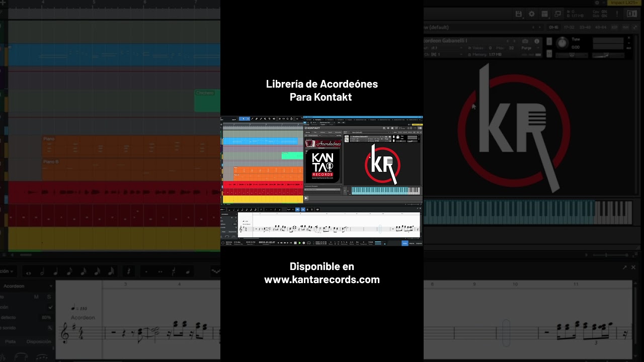Toggle the checkmark in score inspector
This screenshot has width=644, height=362.
point(50,307)
